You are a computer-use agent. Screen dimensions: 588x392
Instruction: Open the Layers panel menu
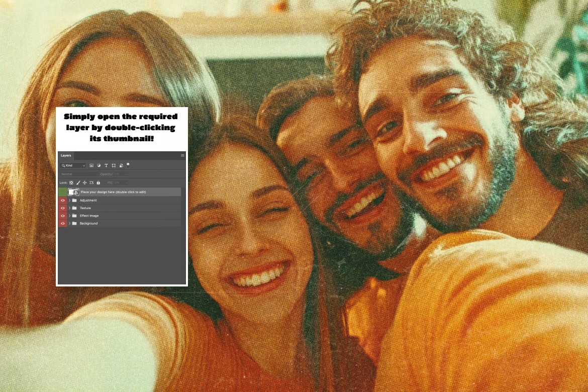click(182, 156)
